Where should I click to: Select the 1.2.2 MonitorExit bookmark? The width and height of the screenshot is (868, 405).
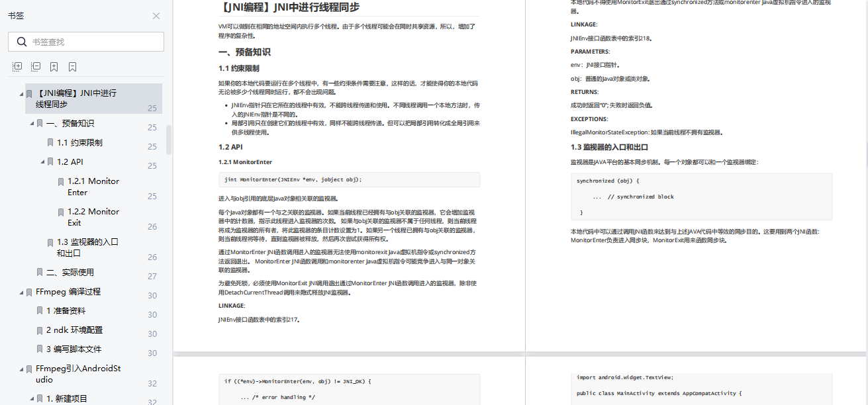point(95,216)
